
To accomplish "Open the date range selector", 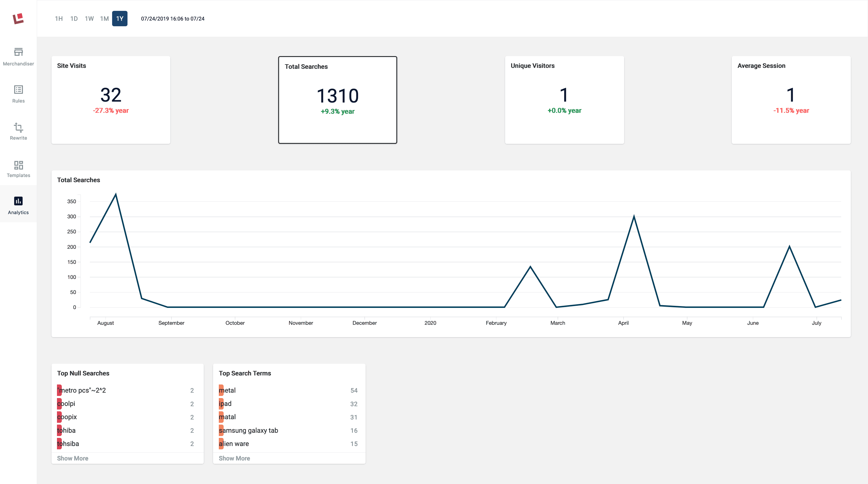I will [172, 18].
